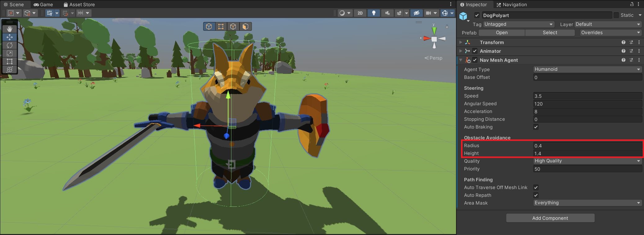
Task: Open Transform component preset sliders icon
Action: [x=631, y=42]
